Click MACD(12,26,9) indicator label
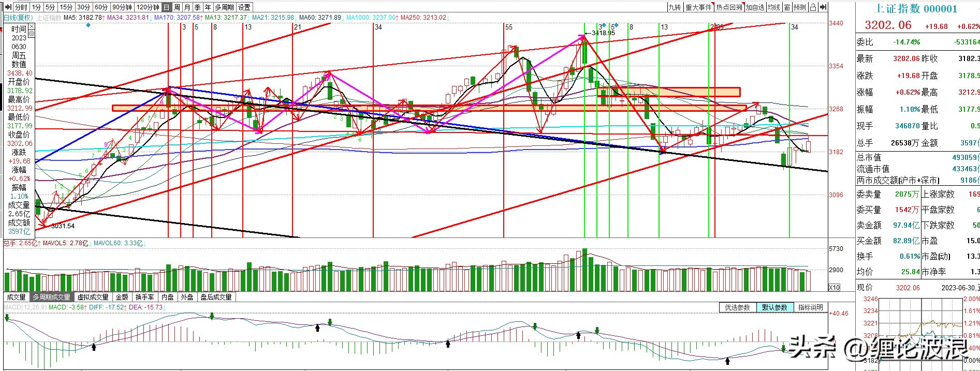 25,307
